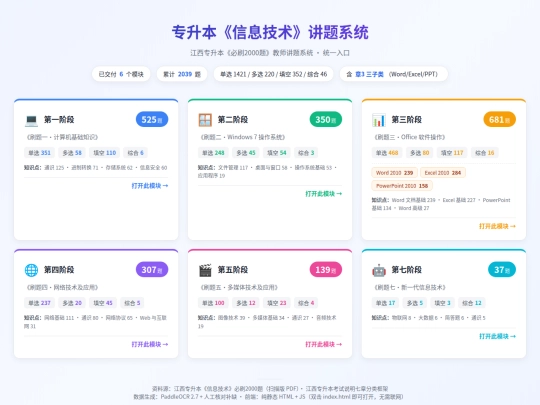The height and width of the screenshot is (405, 540).
Task: Click the 单选 17 tag
Action: [386, 303]
